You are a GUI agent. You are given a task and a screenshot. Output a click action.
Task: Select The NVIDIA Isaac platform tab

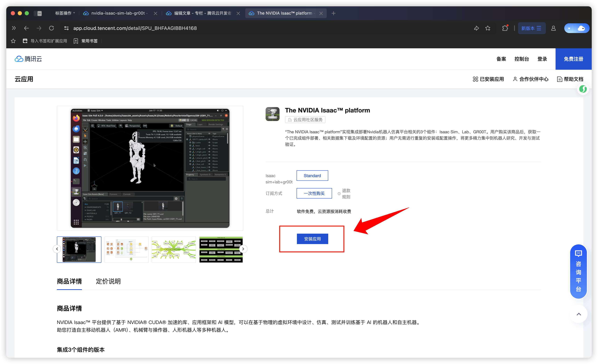point(286,13)
